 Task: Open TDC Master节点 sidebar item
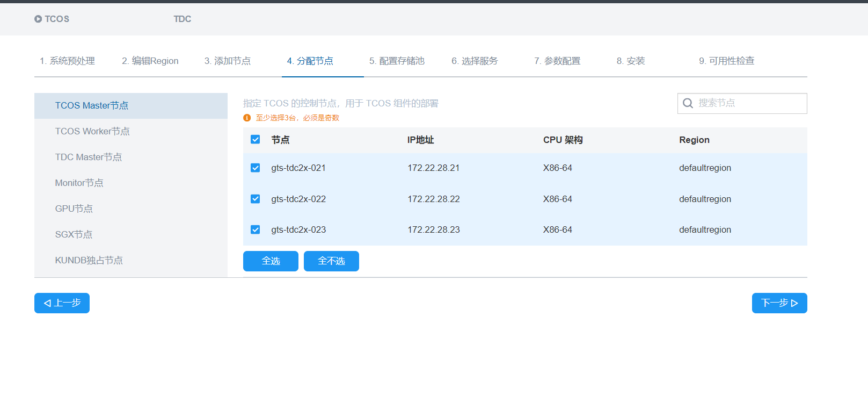tap(131, 157)
